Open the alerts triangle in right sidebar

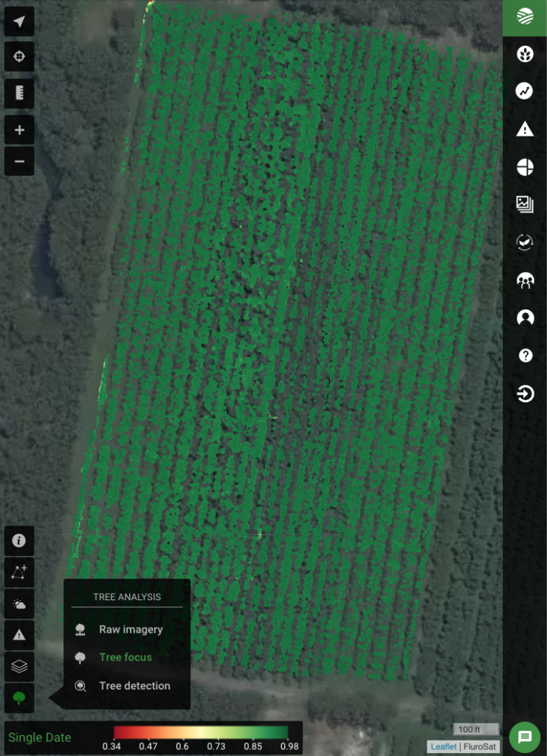coord(525,128)
